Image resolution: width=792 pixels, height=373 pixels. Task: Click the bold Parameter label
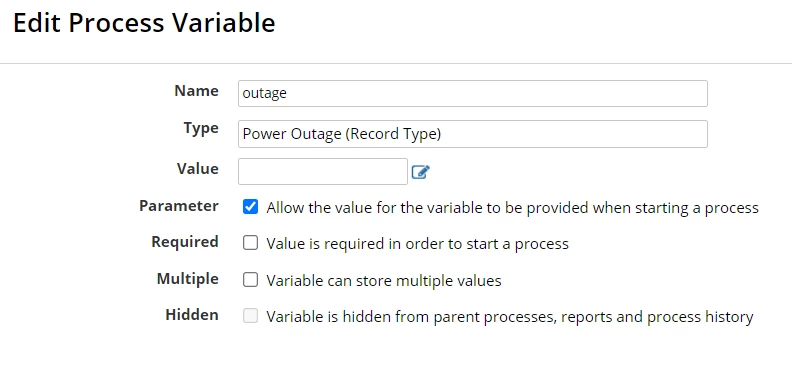pyautogui.click(x=179, y=206)
